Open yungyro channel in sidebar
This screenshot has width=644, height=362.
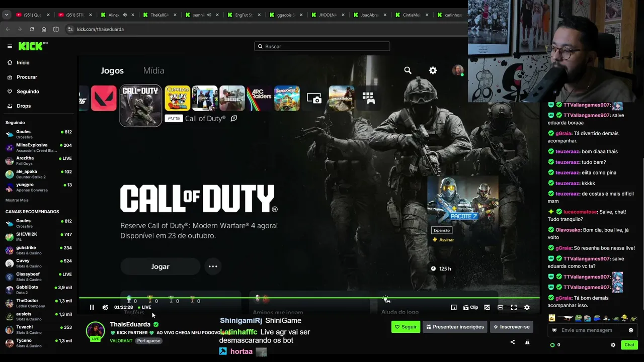click(39, 188)
